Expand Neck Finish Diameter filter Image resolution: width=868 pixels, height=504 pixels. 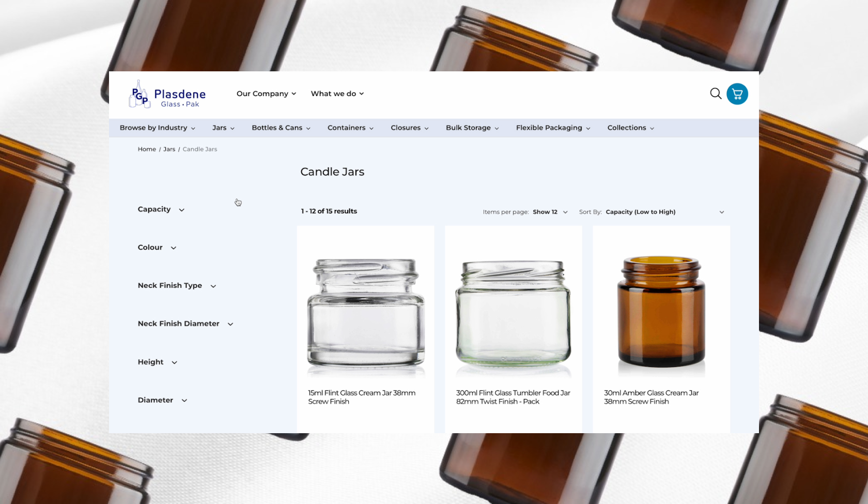coord(185,324)
